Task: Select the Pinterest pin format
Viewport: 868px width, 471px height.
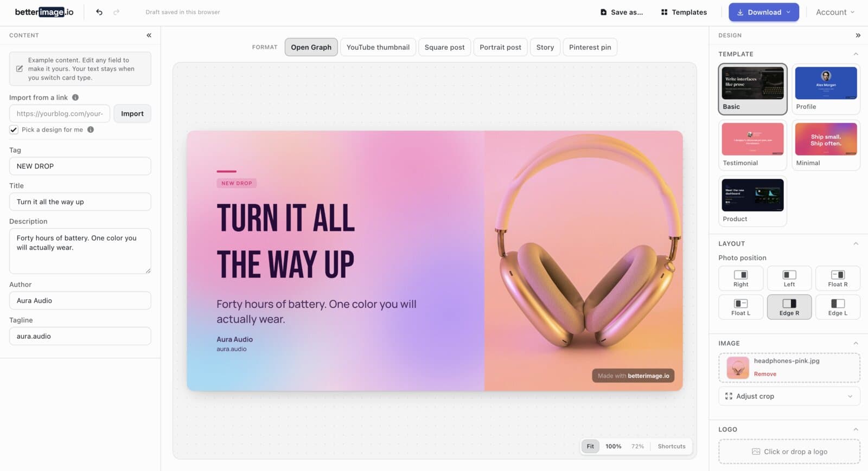Action: point(590,47)
